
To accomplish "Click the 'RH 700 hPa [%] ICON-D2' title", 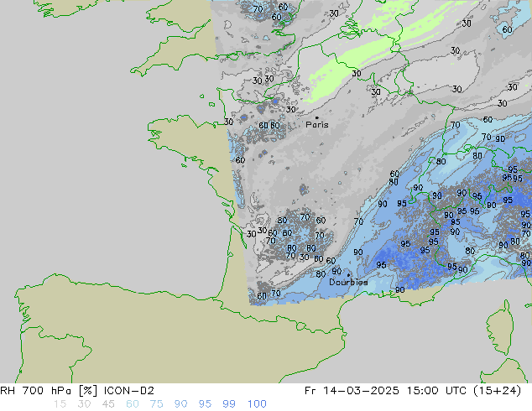I will pyautogui.click(x=77, y=391).
